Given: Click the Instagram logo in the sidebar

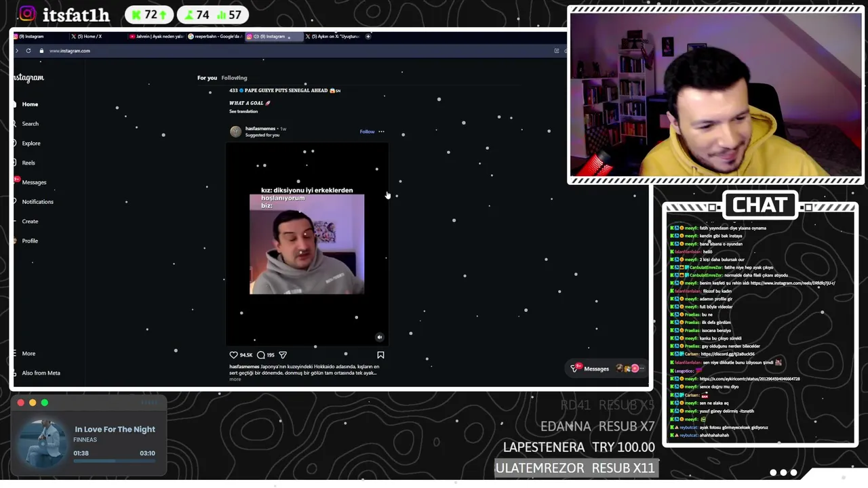Looking at the screenshot, I should click(x=28, y=78).
